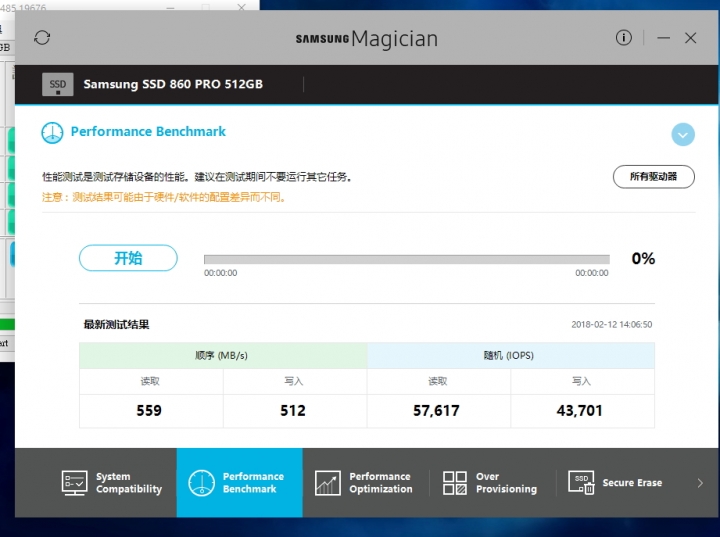
Task: Click the benchmark progress bar
Action: 406,259
